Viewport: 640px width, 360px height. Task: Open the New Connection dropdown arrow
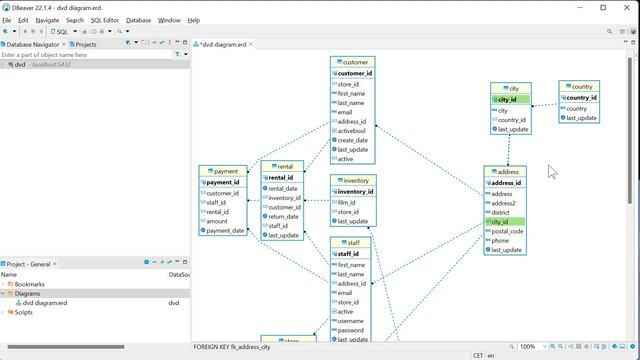tap(14, 31)
